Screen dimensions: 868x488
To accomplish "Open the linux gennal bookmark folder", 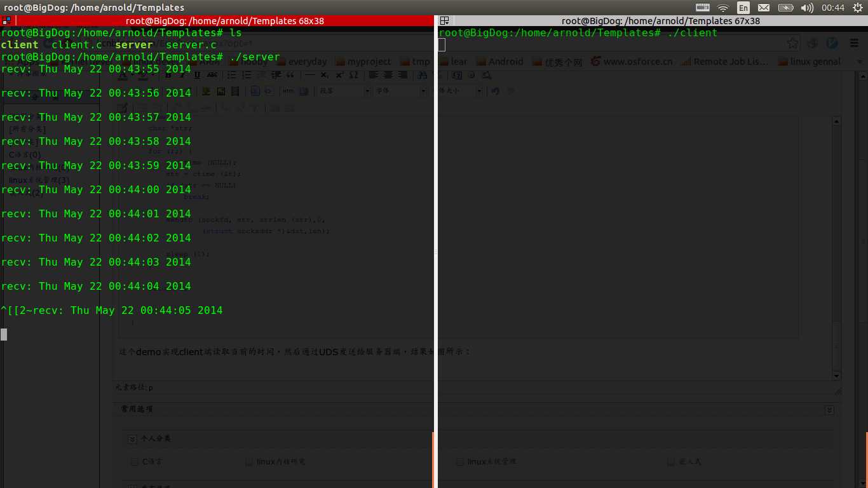I will tap(808, 62).
